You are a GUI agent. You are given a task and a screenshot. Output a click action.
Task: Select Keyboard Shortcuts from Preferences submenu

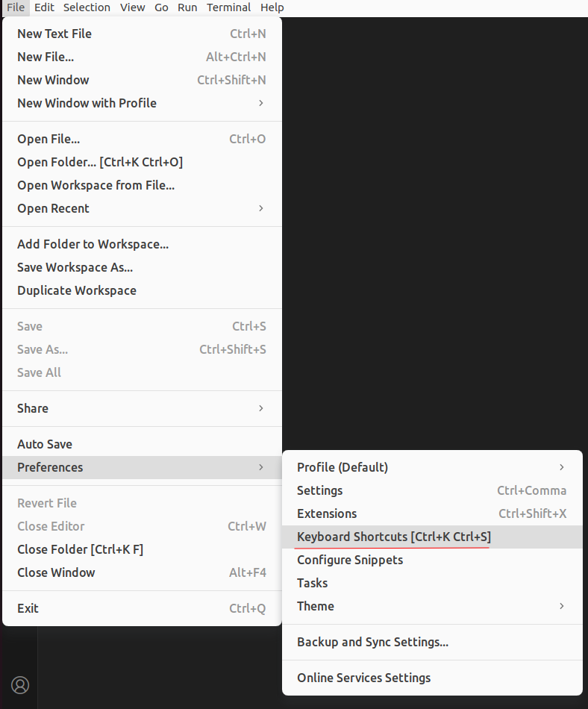[x=393, y=537]
